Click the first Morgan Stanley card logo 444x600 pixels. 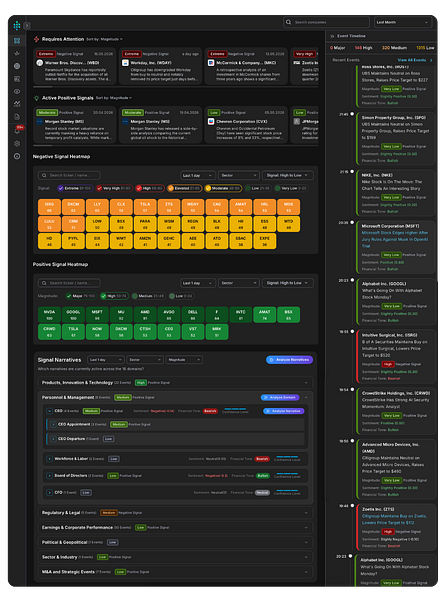coord(39,121)
